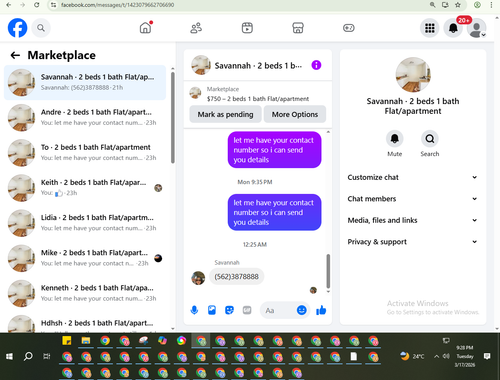Mute conversation using bell icon
This screenshot has width=500, height=380.
coord(395,138)
